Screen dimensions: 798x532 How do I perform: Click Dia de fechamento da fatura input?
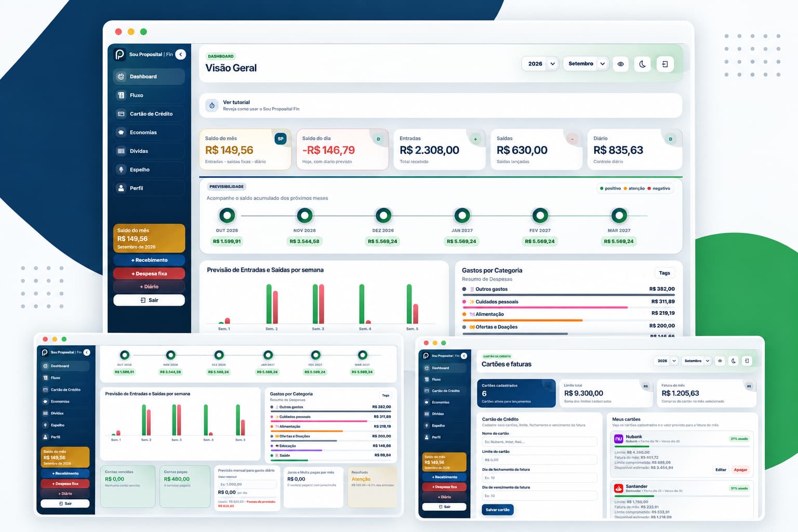tap(539, 477)
